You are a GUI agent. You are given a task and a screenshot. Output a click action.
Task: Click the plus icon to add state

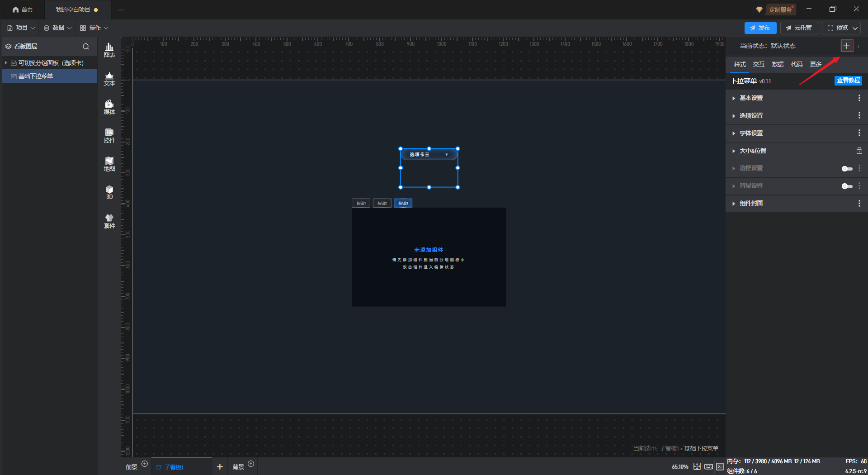pyautogui.click(x=846, y=46)
